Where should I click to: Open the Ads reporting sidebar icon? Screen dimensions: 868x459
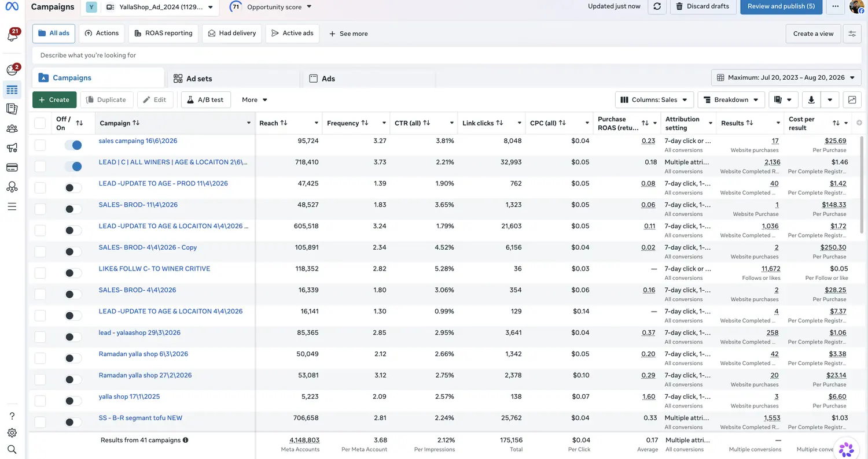[12, 109]
